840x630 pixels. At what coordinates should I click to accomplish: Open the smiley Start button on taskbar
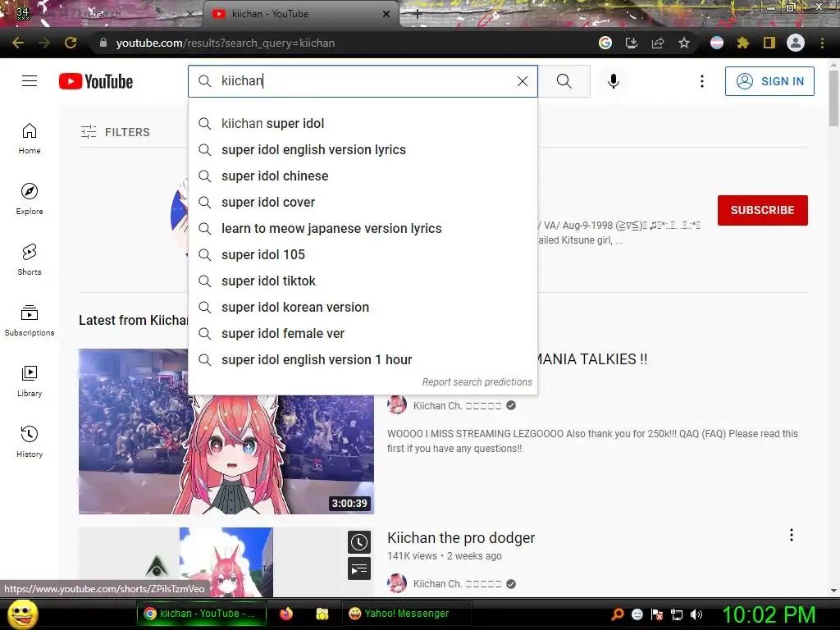(22, 614)
